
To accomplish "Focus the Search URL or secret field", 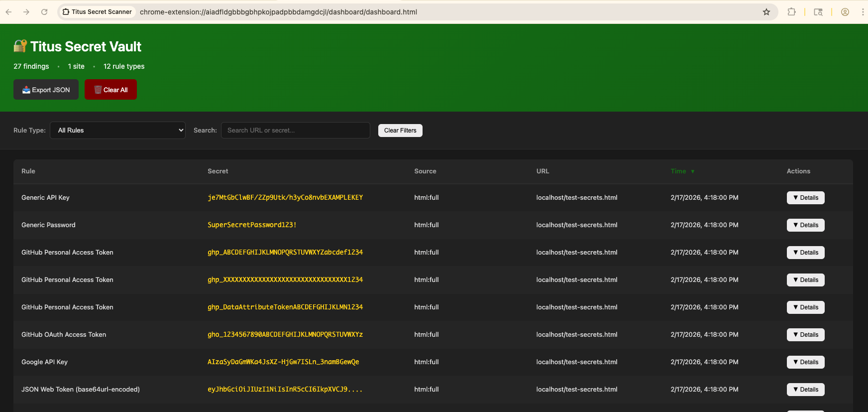I will pyautogui.click(x=296, y=131).
